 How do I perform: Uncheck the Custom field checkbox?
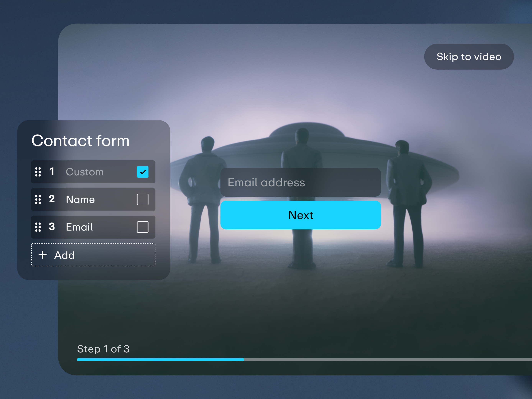point(143,172)
